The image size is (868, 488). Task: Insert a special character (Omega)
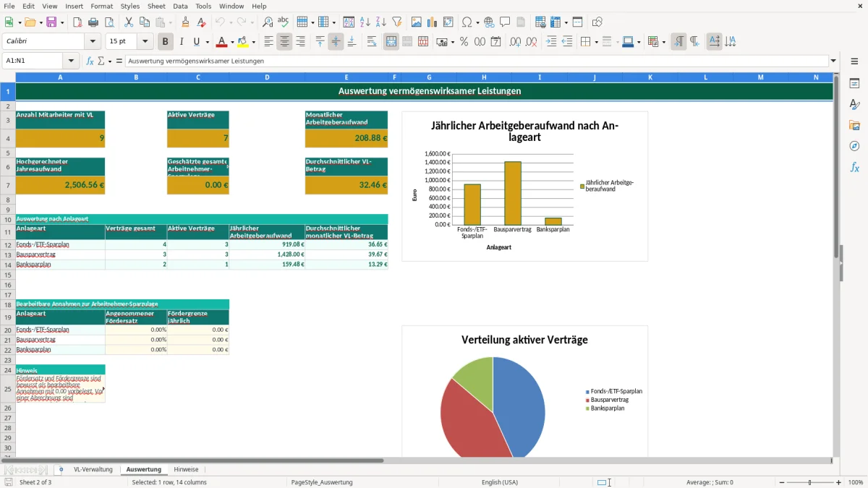467,22
